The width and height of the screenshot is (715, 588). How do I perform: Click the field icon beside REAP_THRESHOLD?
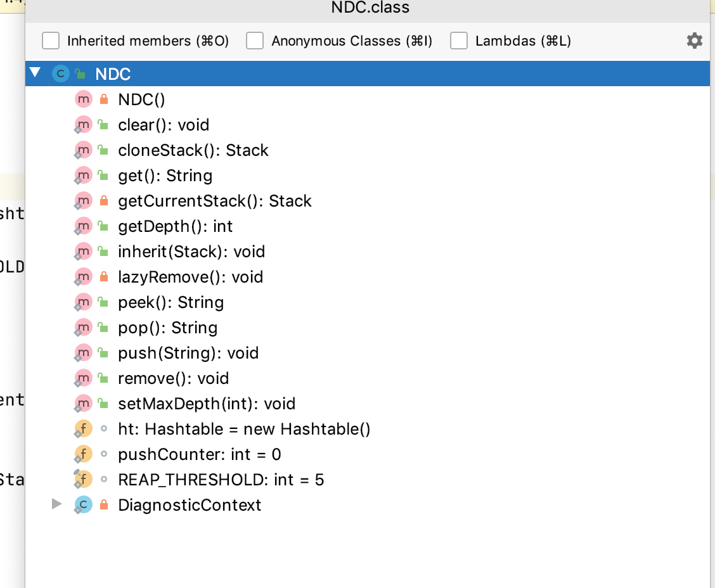tap(83, 479)
